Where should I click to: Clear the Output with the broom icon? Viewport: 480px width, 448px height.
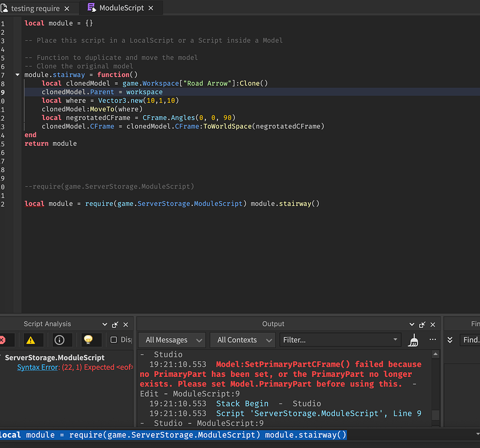[413, 339]
